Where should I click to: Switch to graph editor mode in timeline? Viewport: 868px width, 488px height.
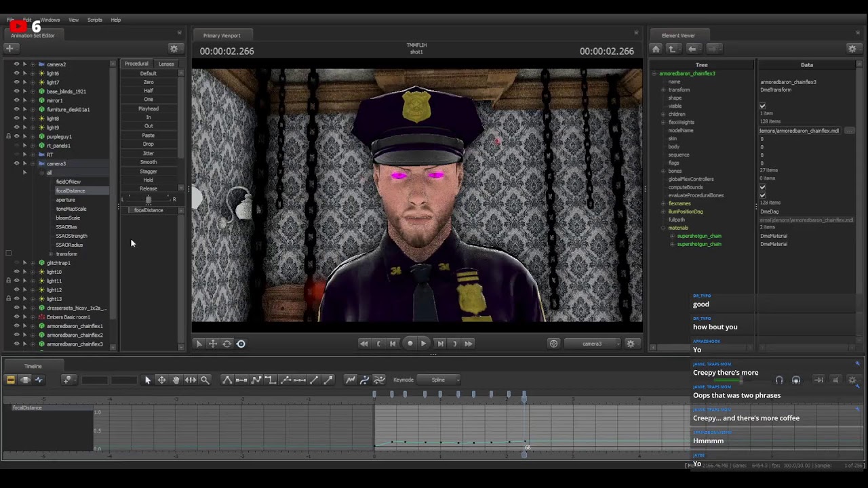click(x=39, y=380)
